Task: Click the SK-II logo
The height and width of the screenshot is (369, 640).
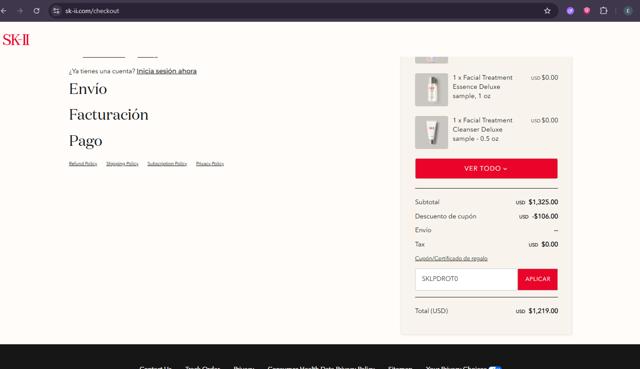Action: tap(16, 40)
